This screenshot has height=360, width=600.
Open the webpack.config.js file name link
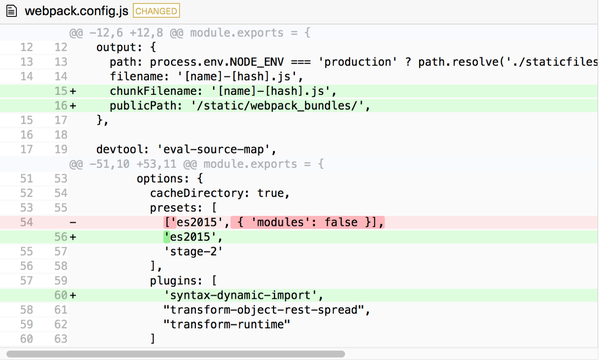point(77,11)
